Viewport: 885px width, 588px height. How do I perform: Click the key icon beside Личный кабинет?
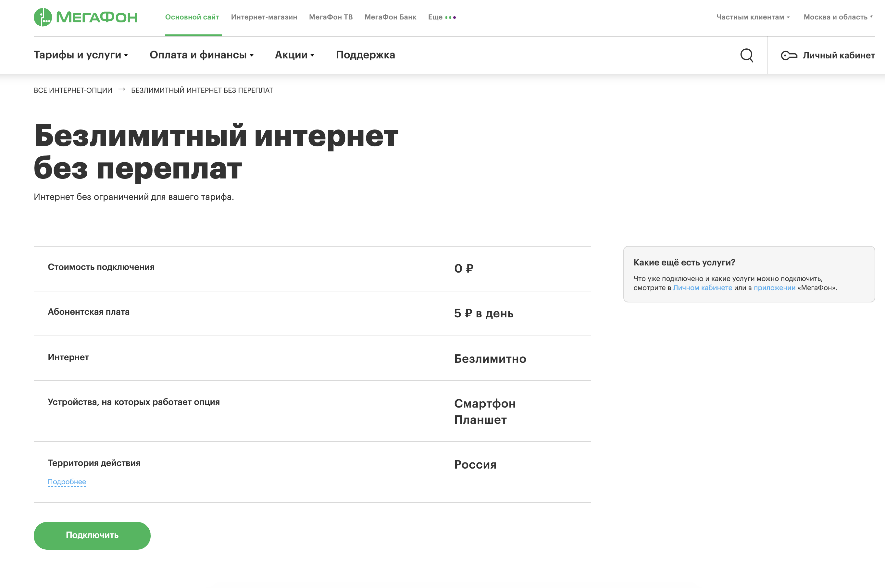click(789, 55)
